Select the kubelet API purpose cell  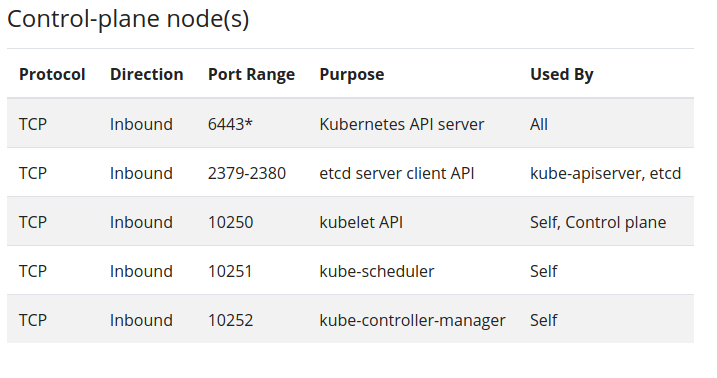pyautogui.click(x=361, y=222)
